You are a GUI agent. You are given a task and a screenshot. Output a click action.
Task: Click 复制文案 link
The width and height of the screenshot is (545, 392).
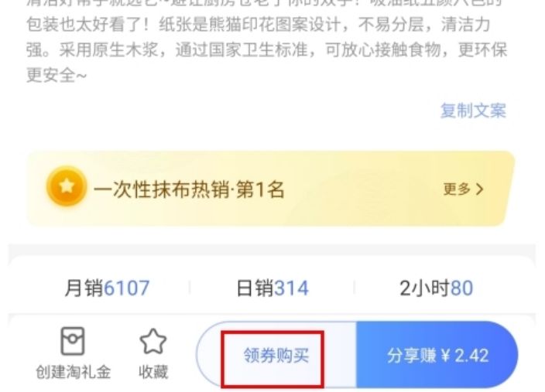[x=473, y=111]
